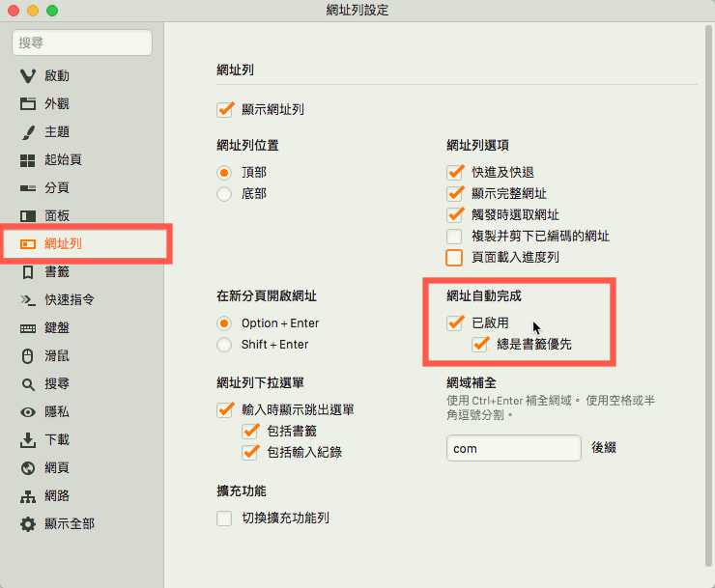The image size is (715, 588).
Task: Select the 主題 paintbrush icon
Action: coord(28,131)
